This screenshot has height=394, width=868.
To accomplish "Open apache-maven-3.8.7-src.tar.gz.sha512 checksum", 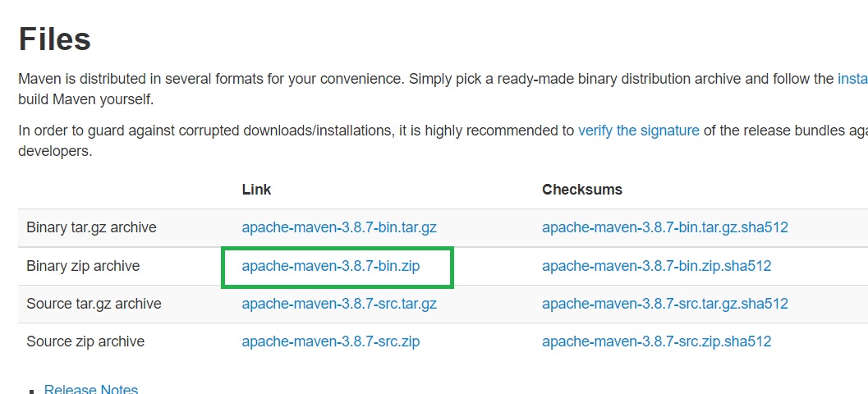I will click(x=665, y=304).
